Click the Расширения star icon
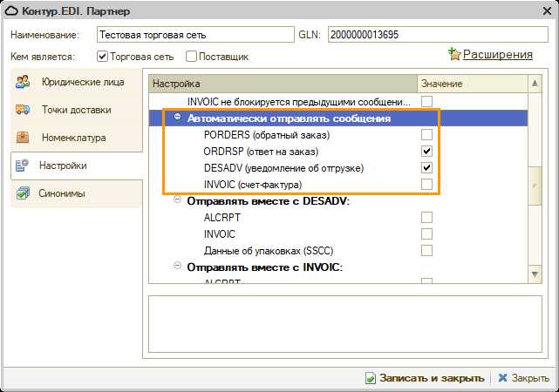Viewport: 559px width, 392px height. tap(454, 54)
